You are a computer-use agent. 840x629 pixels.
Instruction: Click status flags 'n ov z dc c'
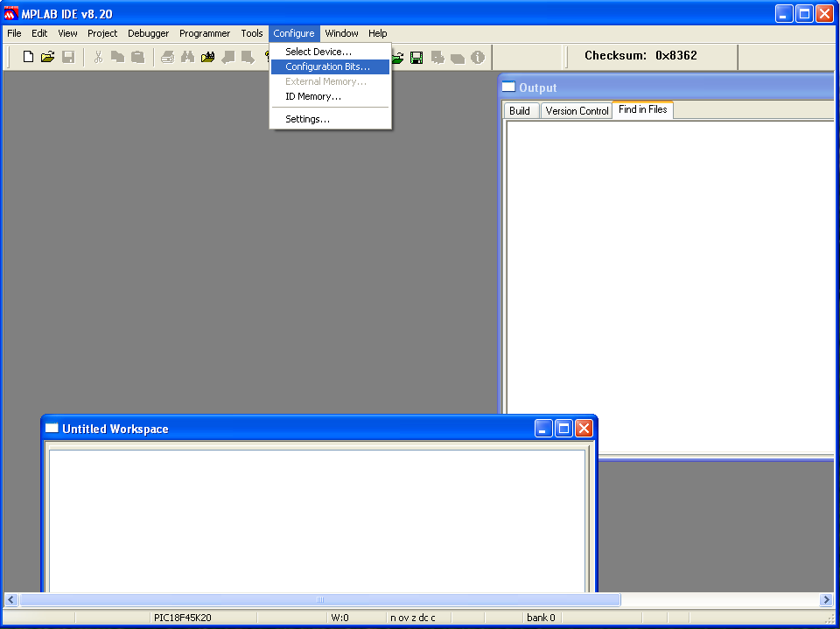(x=412, y=618)
